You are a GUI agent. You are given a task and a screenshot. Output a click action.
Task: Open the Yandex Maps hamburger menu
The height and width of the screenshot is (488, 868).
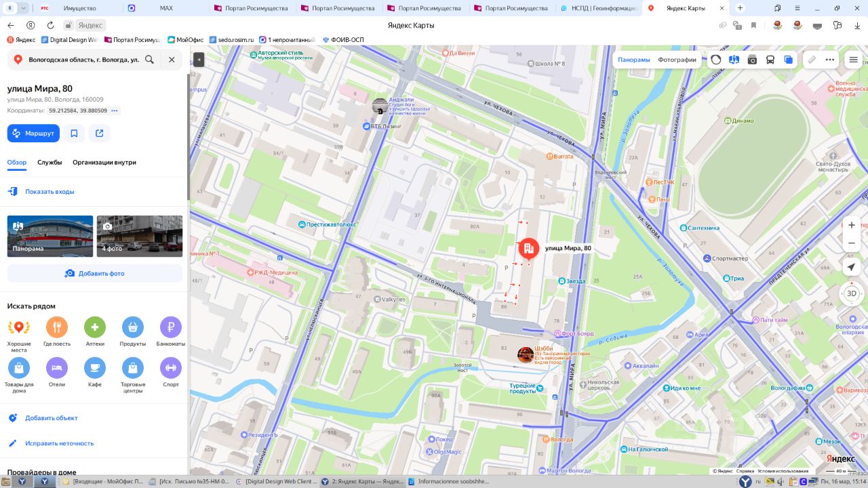(854, 60)
